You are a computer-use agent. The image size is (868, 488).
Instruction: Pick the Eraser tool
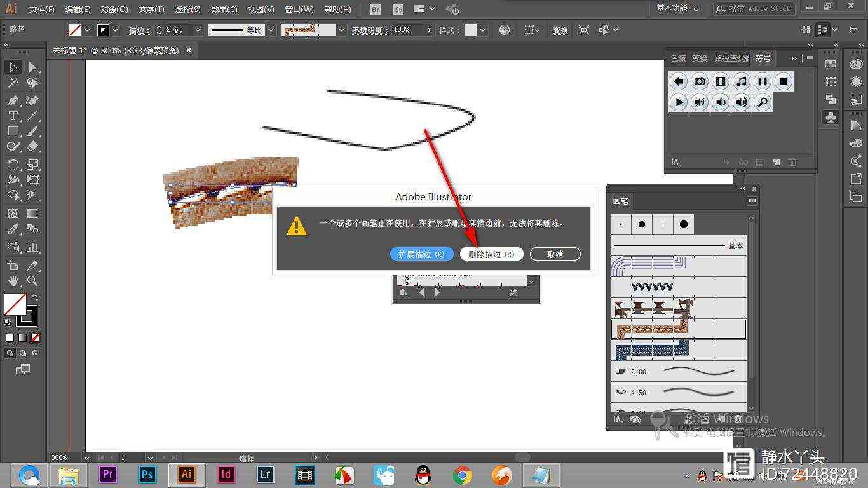coord(32,146)
